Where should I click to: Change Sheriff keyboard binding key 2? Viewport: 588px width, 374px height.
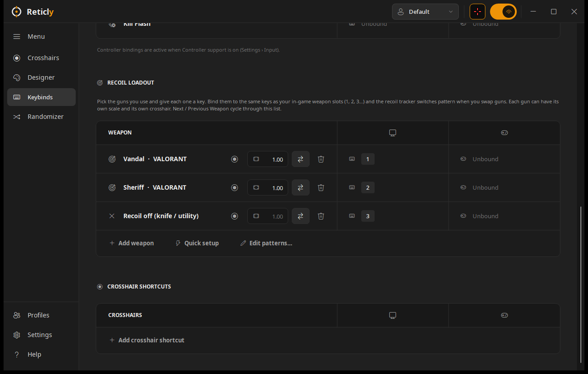click(x=368, y=187)
